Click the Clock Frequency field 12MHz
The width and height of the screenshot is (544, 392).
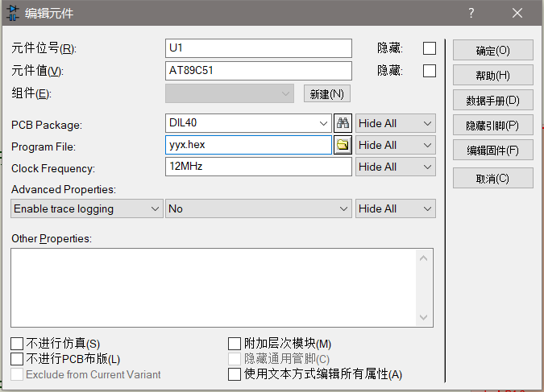259,167
